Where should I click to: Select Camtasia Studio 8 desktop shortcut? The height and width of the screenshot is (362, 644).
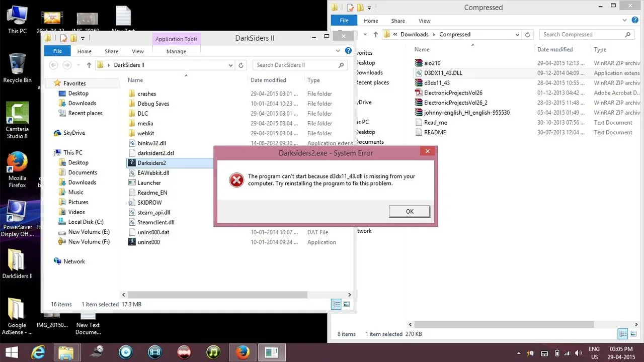coord(17,121)
